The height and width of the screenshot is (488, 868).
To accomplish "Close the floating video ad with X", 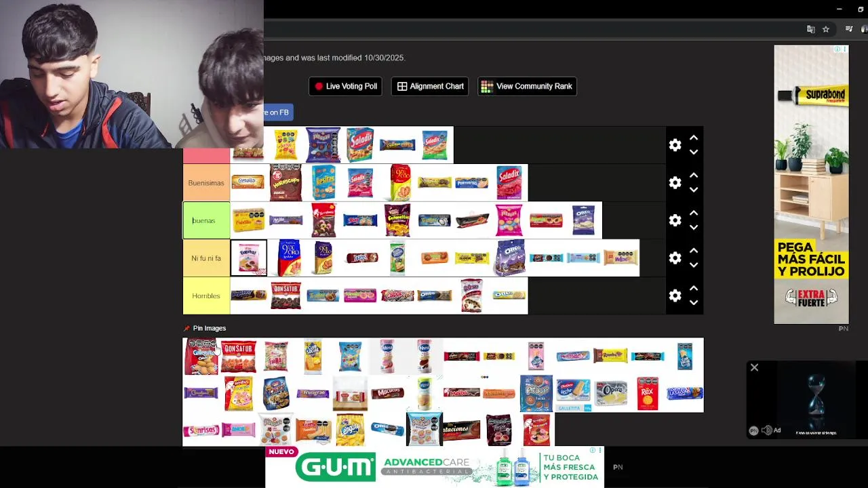I will (x=754, y=367).
